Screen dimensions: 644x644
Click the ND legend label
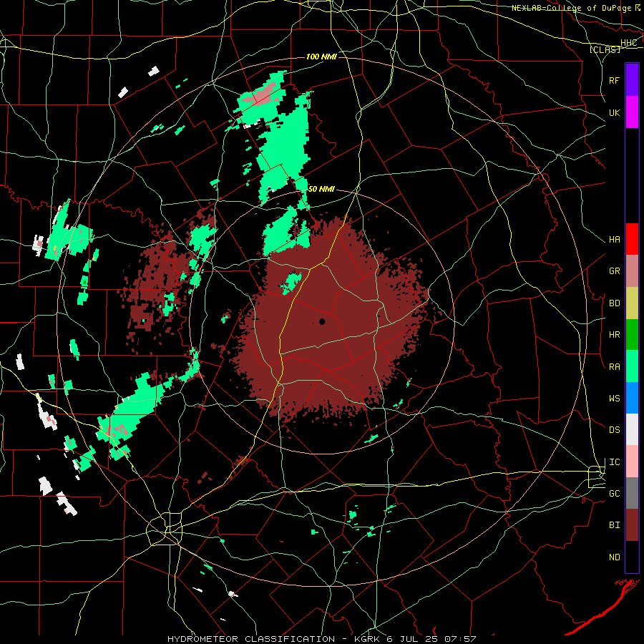pos(614,557)
